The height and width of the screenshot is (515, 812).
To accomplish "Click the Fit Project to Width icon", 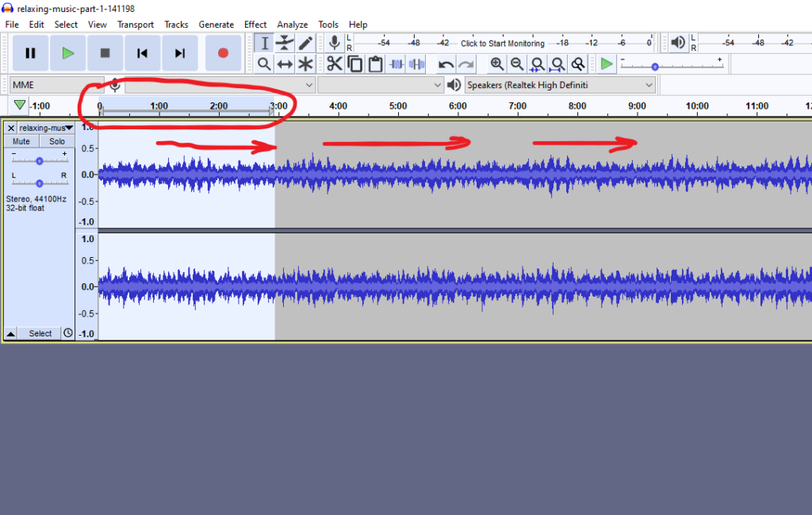I will [558, 64].
